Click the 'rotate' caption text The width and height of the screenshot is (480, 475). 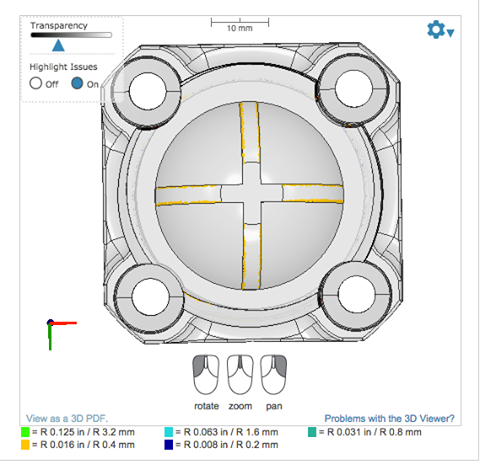206,406
